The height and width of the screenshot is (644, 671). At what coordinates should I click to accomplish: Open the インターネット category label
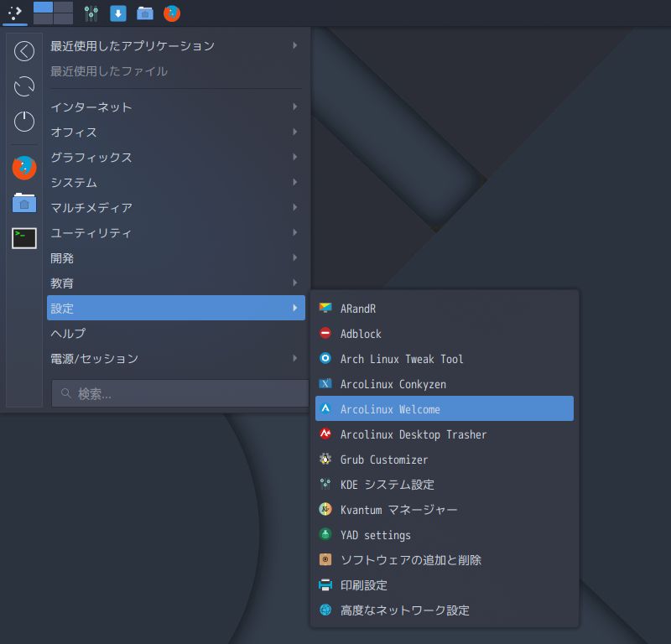(x=91, y=107)
